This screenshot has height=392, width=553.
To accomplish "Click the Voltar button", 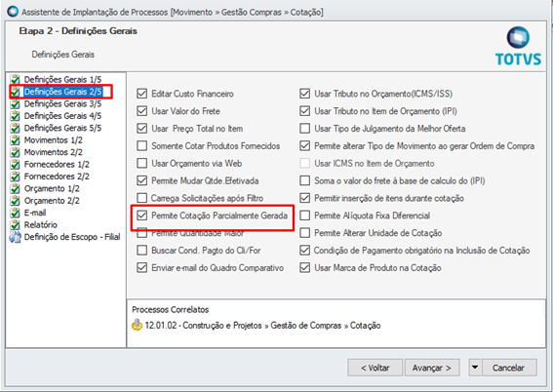I will pyautogui.click(x=375, y=368).
